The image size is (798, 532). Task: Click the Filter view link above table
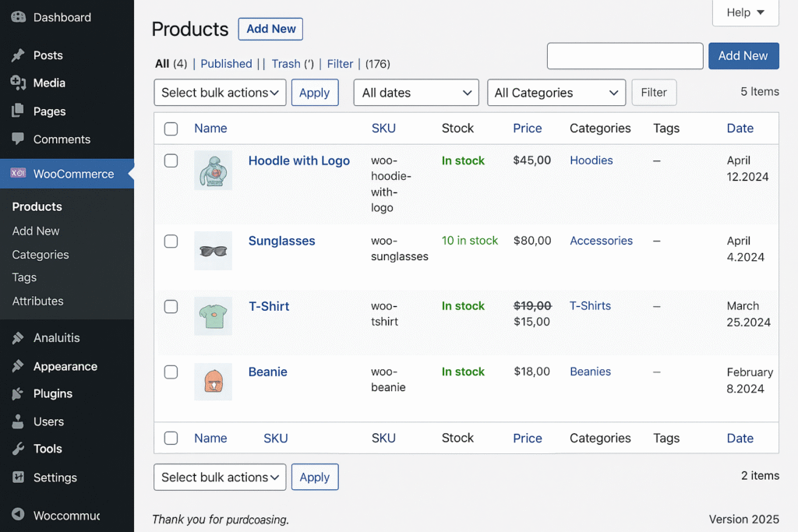(340, 64)
